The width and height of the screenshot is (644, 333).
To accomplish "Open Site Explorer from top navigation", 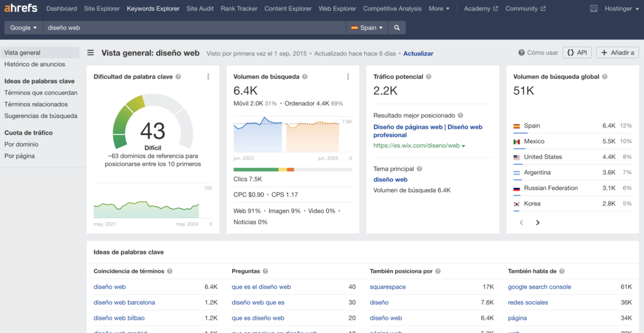I will click(102, 9).
